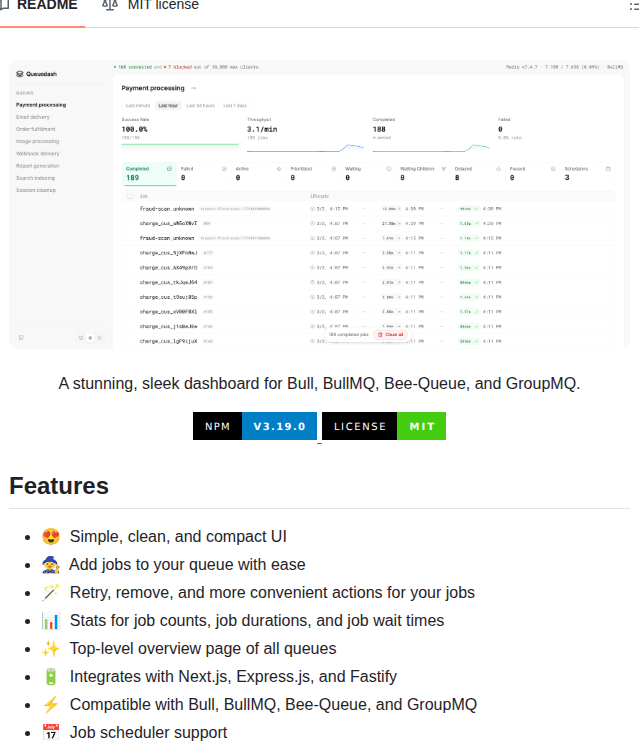The width and height of the screenshot is (639, 744).
Task: Click the text 'Add jobs to your queue with ease'
Action: pyautogui.click(x=187, y=565)
